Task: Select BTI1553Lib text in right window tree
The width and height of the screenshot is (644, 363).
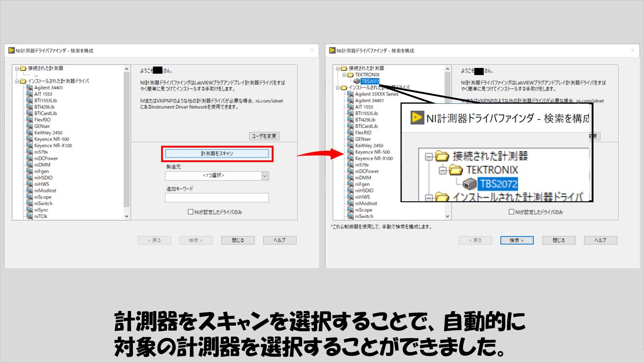Action: 367,113
